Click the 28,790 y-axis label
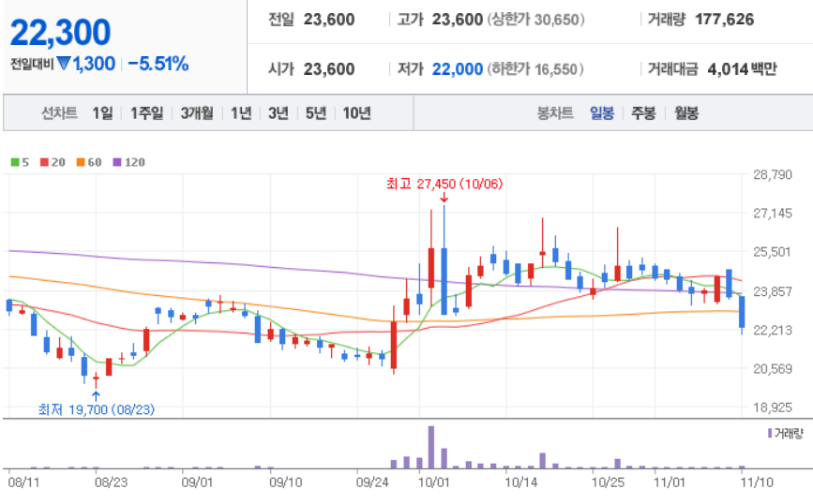 [x=773, y=174]
